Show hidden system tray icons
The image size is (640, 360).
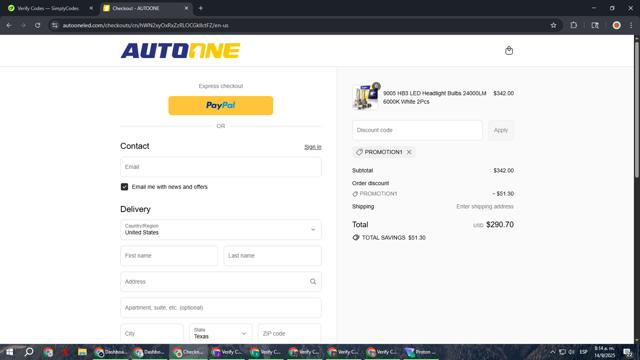click(x=552, y=352)
